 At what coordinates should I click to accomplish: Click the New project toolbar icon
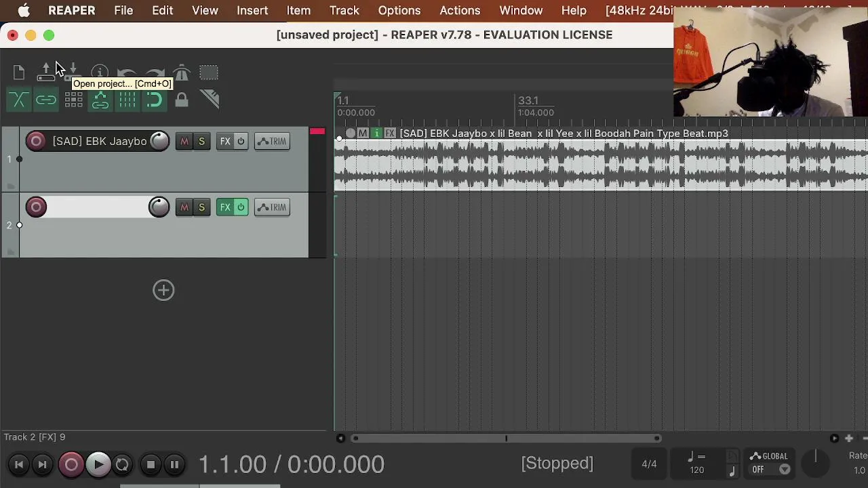click(19, 73)
